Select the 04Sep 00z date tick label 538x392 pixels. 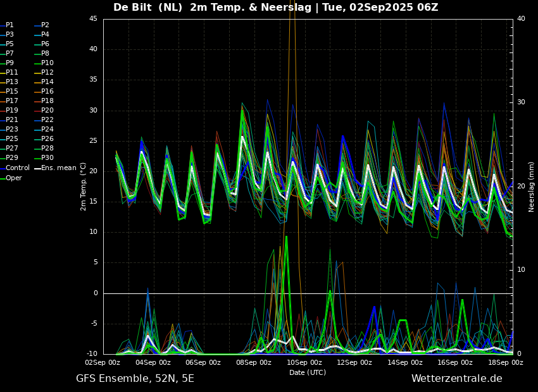point(153,363)
